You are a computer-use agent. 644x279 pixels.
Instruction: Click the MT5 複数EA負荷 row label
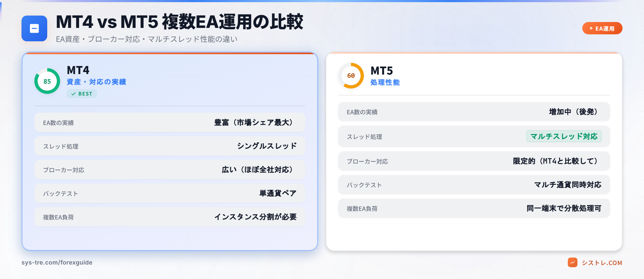pyautogui.click(x=362, y=209)
